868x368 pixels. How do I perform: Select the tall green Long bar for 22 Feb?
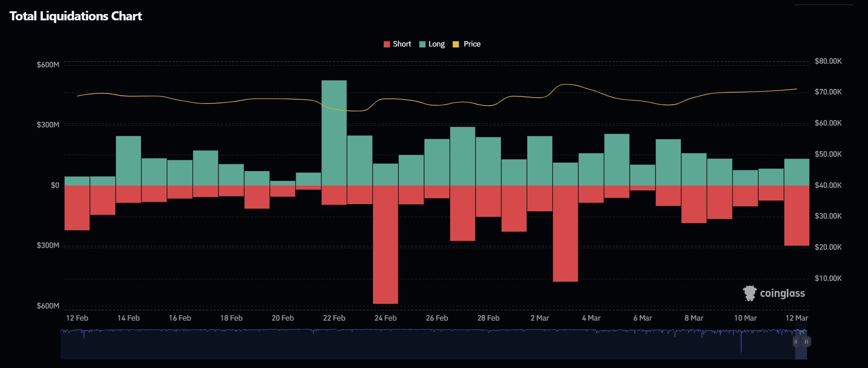tap(334, 133)
